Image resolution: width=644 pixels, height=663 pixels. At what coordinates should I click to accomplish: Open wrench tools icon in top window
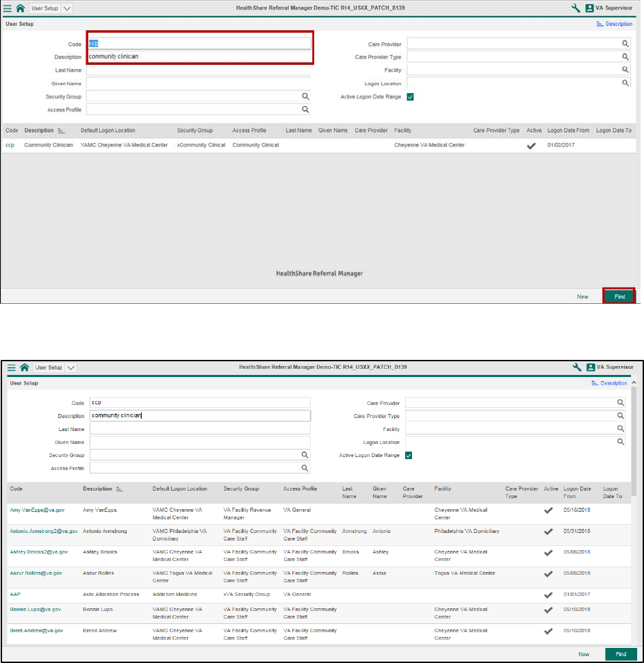pos(576,8)
